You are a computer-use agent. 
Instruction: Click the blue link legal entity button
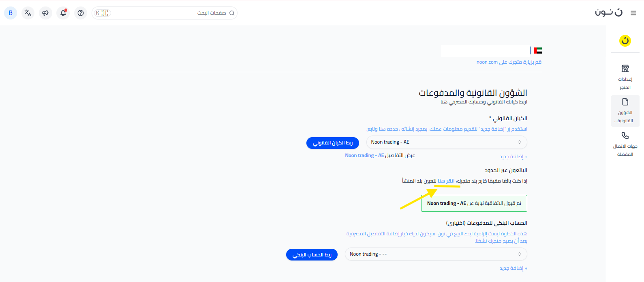[x=332, y=143]
